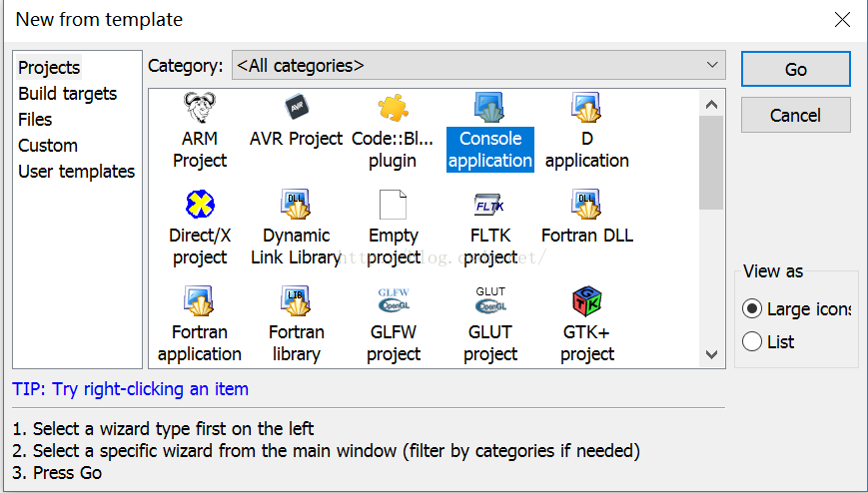
Task: Select the Direct/X project icon
Action: tap(200, 205)
